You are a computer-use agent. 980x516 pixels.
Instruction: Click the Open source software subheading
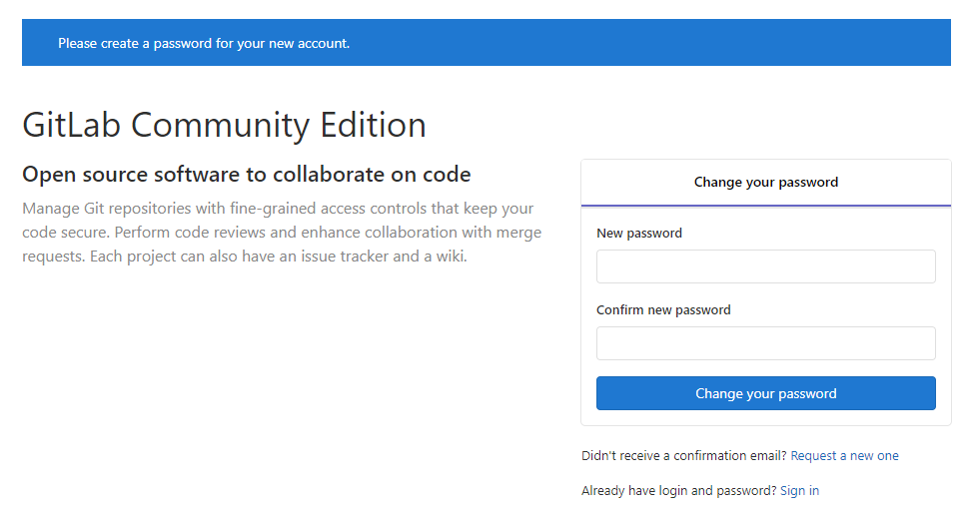pos(247,175)
